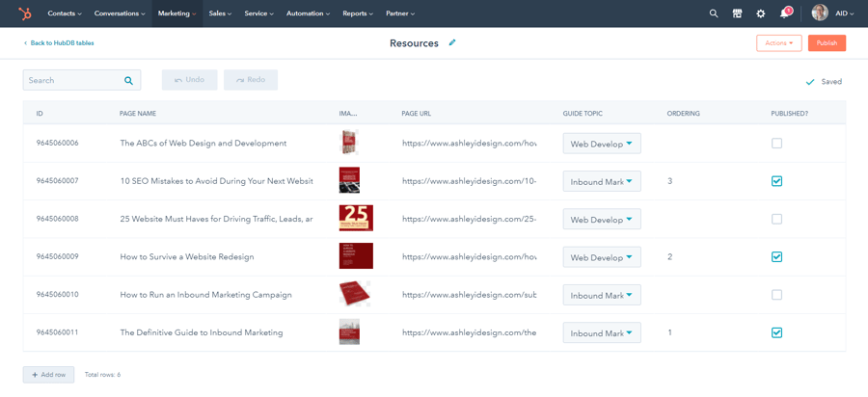Click the Page URL column header
The image size is (868, 397).
[x=417, y=114]
